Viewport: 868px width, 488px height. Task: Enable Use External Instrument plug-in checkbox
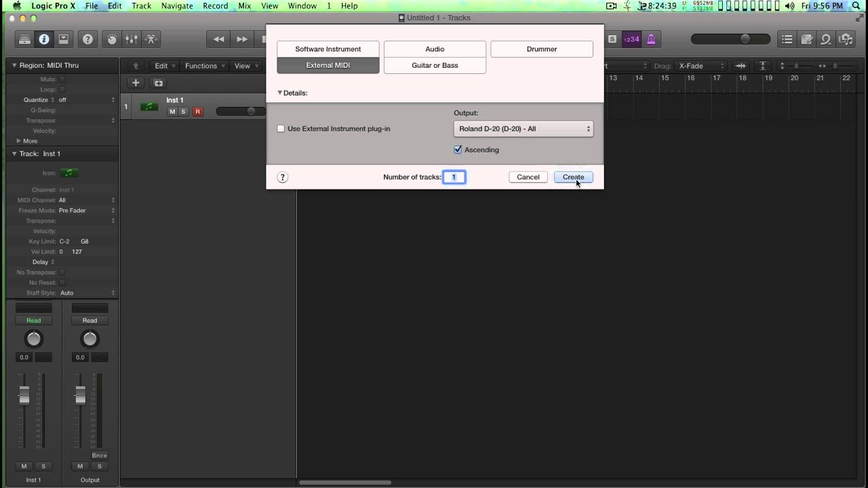click(x=281, y=129)
